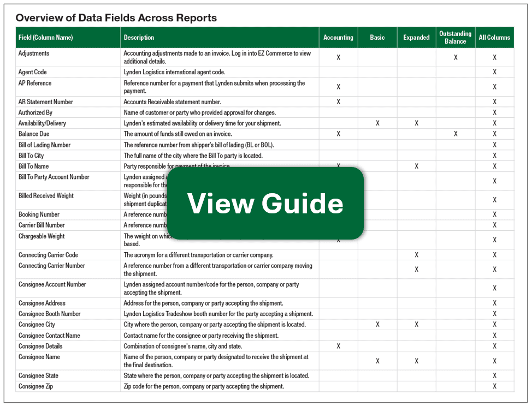Select the Booking Number field name
The width and height of the screenshot is (532, 406).
[x=39, y=214]
